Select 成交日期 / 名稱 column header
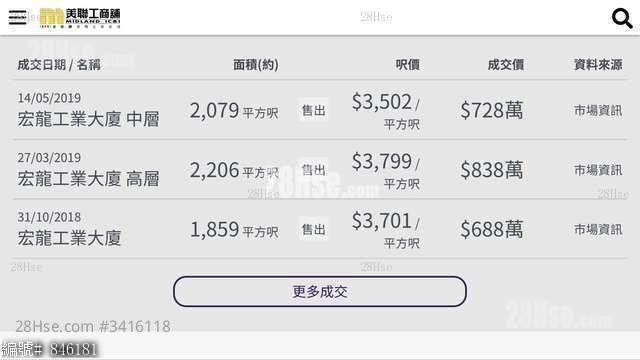This screenshot has height=360, width=640. (59, 64)
